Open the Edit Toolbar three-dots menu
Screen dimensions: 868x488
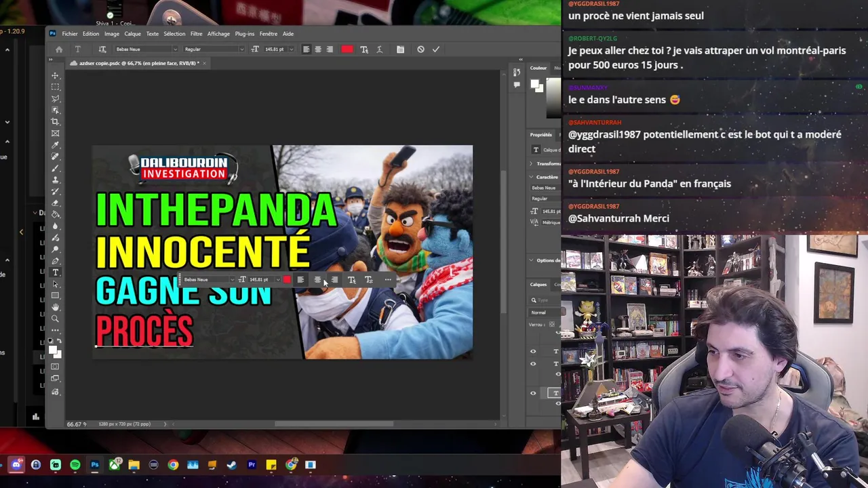[x=56, y=330]
